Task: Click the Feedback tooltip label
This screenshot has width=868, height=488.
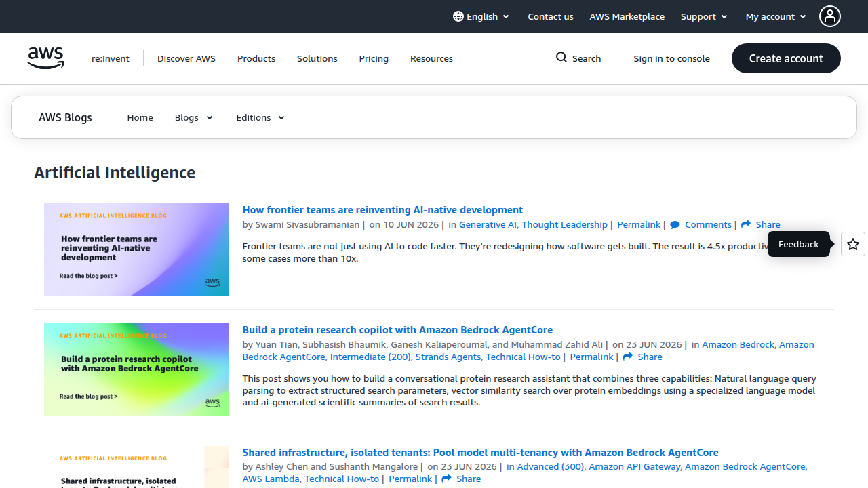Action: 798,244
